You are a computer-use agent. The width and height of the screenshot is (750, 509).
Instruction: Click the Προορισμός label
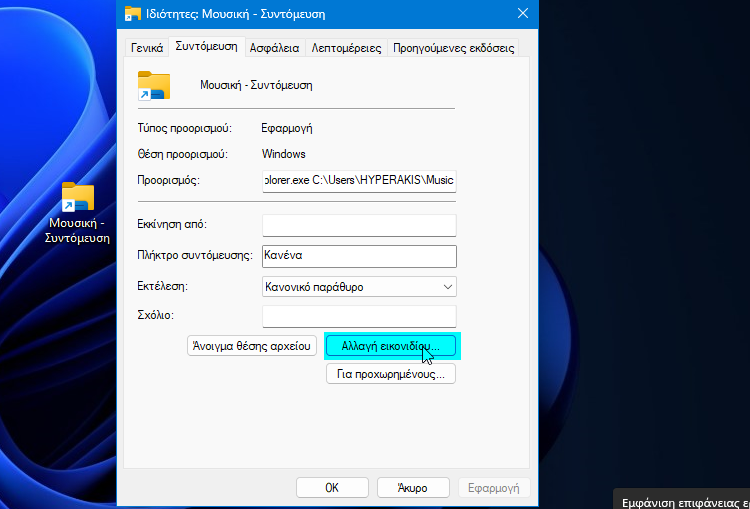(168, 181)
